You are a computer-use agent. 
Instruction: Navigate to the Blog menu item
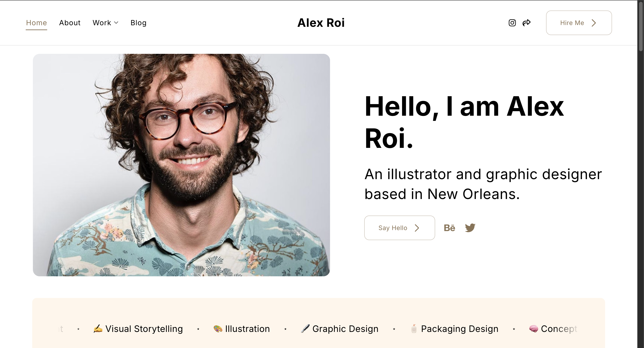click(x=138, y=23)
